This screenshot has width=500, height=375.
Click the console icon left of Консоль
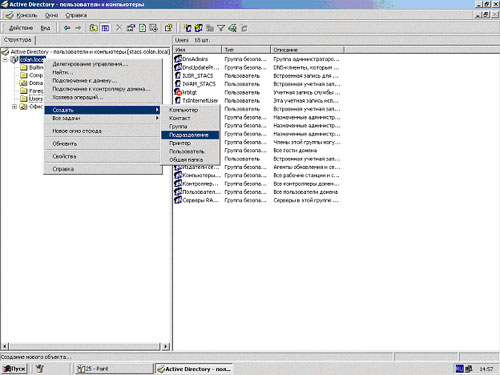pos(9,15)
